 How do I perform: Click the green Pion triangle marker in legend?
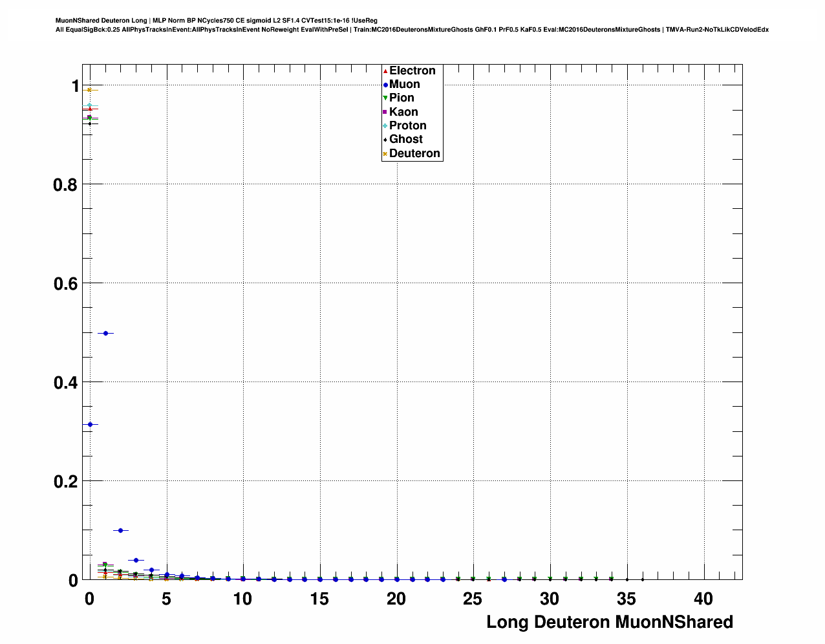tap(385, 98)
